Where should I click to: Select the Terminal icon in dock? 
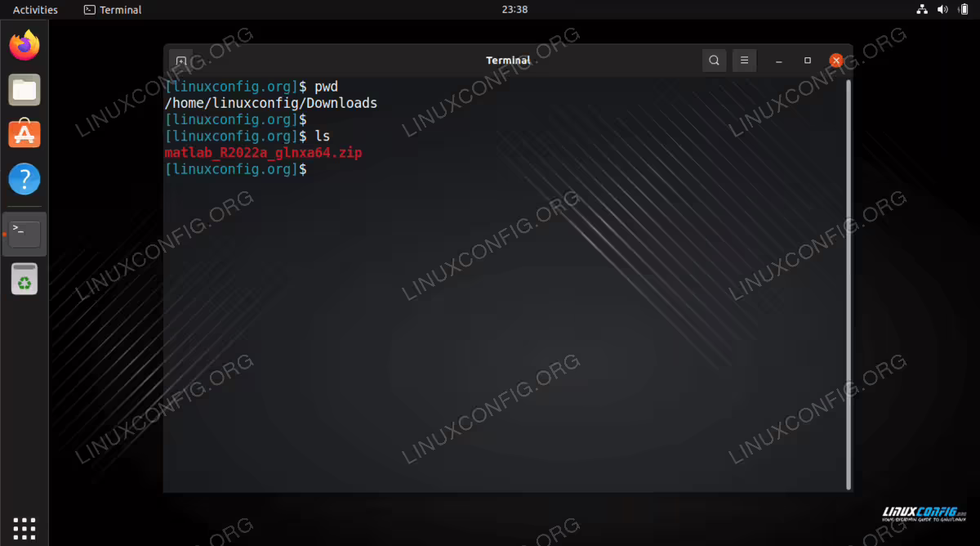[24, 234]
